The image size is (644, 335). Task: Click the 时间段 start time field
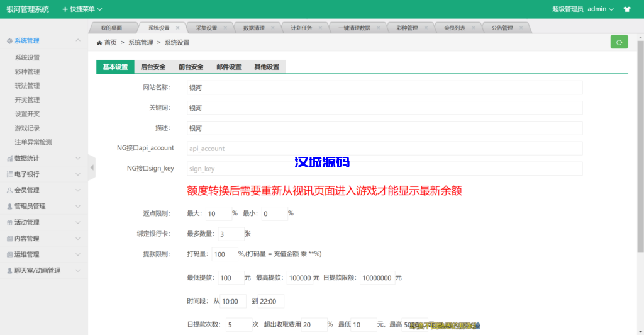click(x=233, y=301)
